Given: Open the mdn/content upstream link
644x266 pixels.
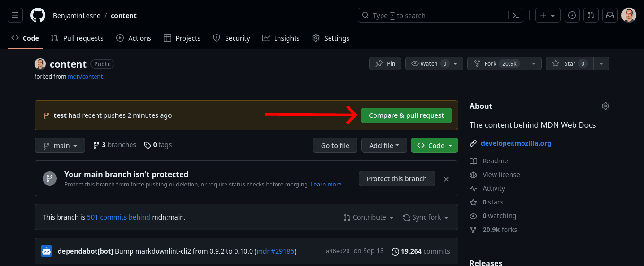Looking at the screenshot, I should [x=85, y=76].
